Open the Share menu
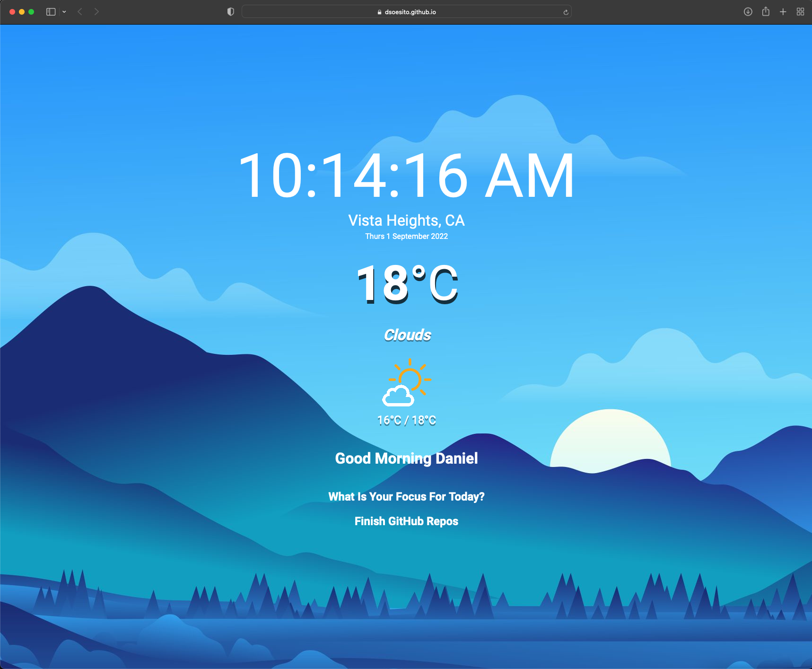 pyautogui.click(x=765, y=11)
